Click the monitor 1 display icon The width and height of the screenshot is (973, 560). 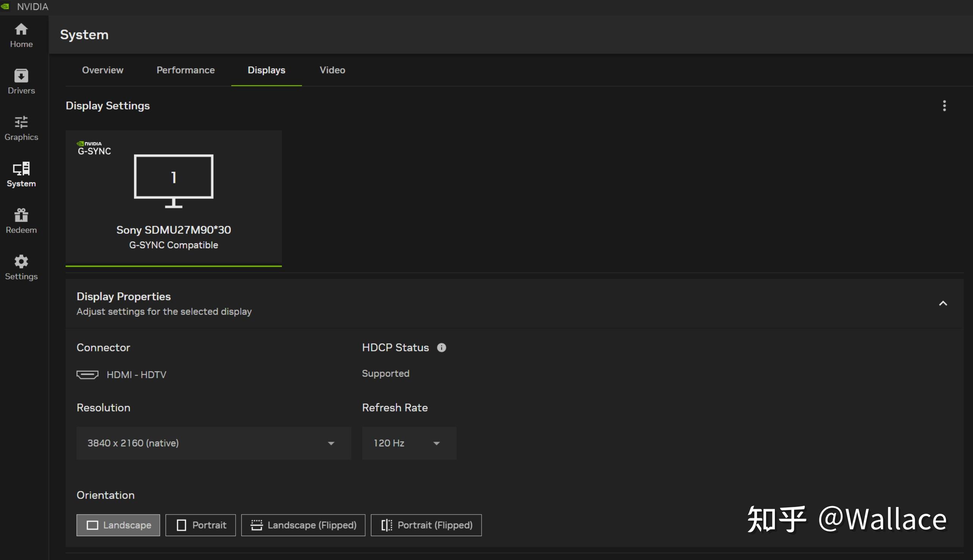[174, 181]
